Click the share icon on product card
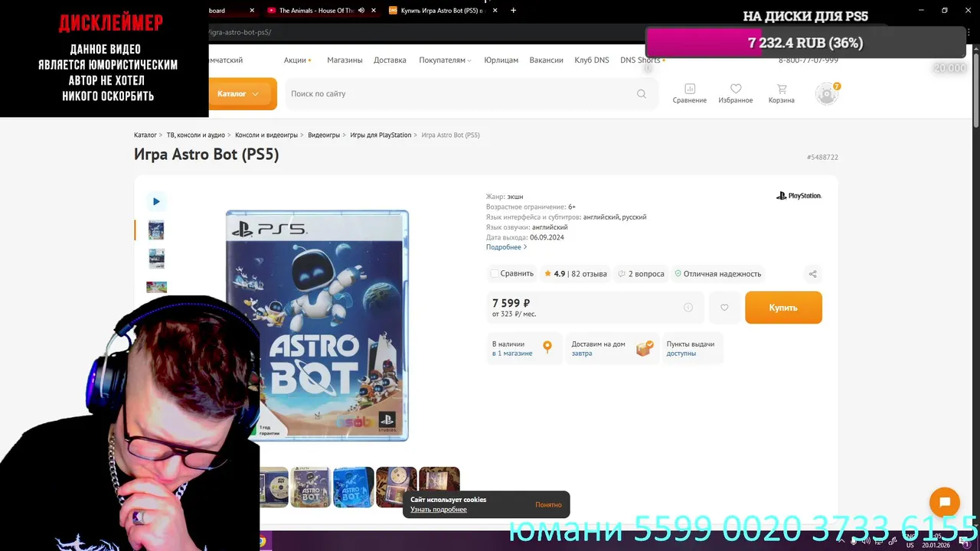This screenshot has height=551, width=980. (813, 274)
